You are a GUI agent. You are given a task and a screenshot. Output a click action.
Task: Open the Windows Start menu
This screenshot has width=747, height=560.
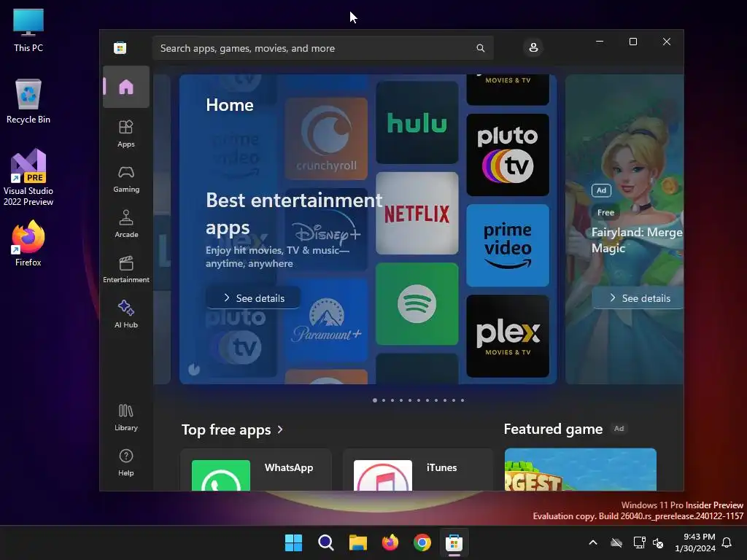(x=293, y=542)
